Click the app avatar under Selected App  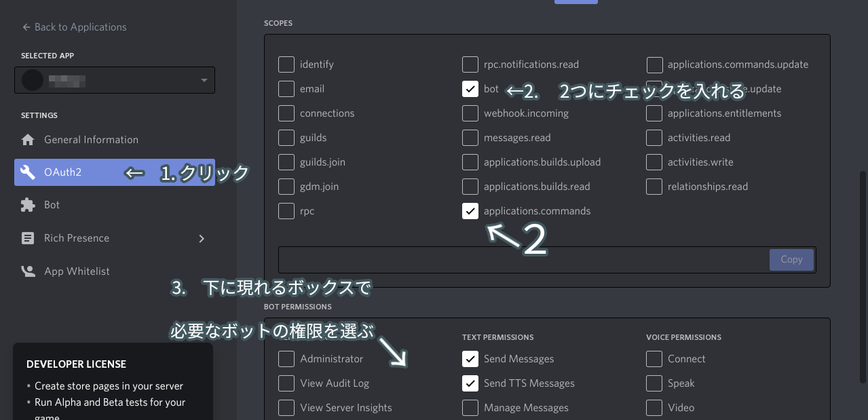[32, 80]
